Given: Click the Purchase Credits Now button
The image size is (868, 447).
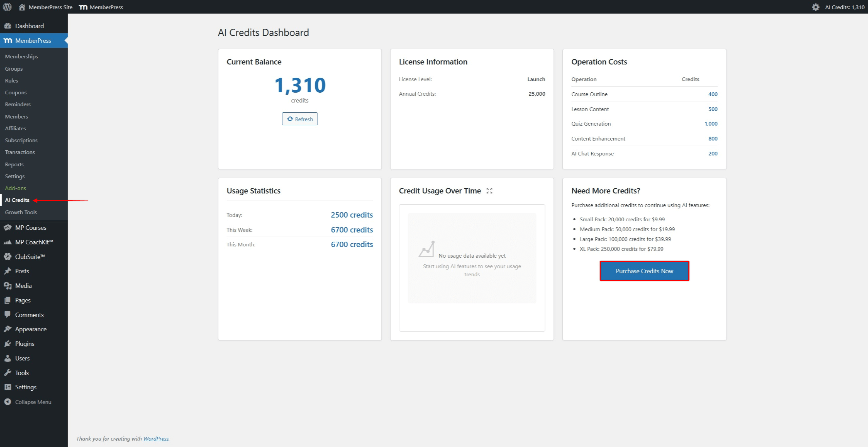Looking at the screenshot, I should pyautogui.click(x=644, y=271).
